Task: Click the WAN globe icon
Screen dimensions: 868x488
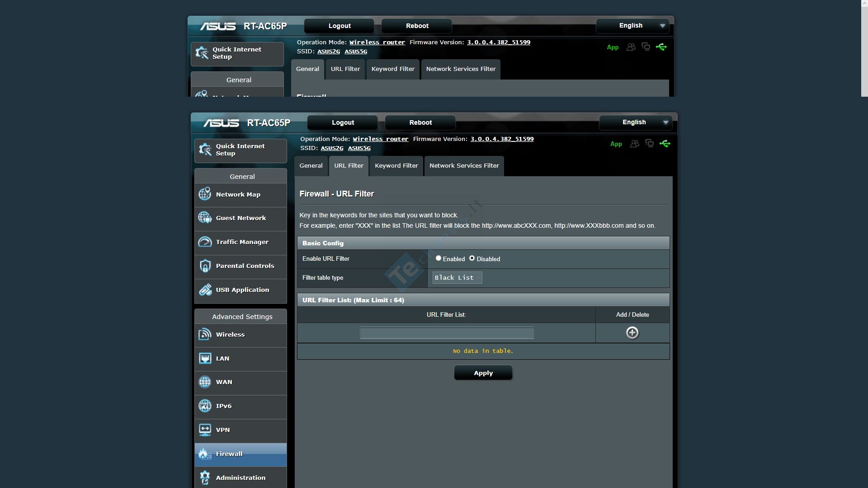Action: [205, 382]
